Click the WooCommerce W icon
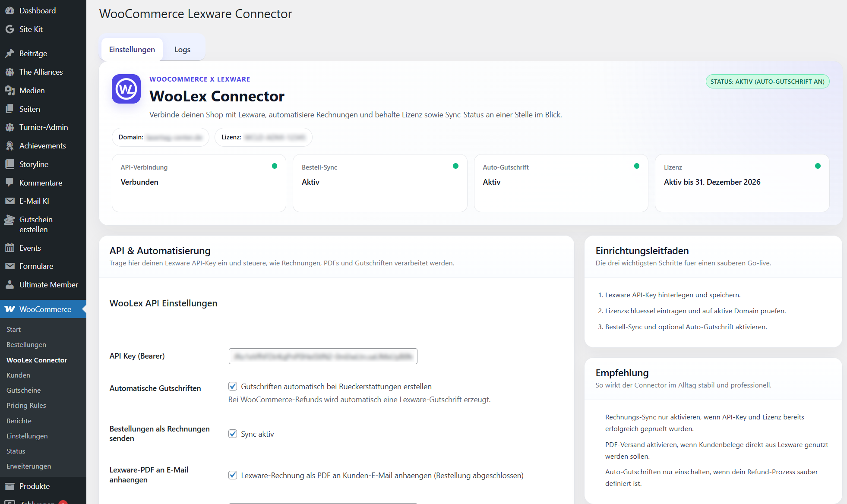 pyautogui.click(x=9, y=309)
